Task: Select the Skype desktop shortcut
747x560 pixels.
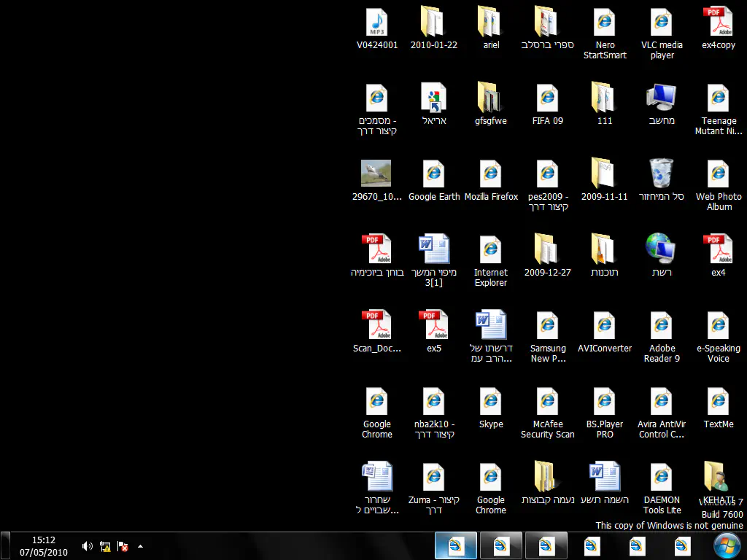Action: (491, 402)
